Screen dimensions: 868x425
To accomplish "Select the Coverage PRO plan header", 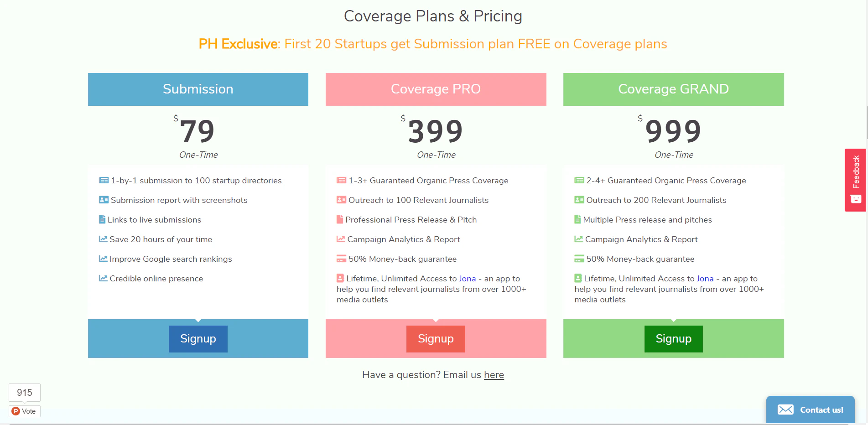I will point(436,89).
